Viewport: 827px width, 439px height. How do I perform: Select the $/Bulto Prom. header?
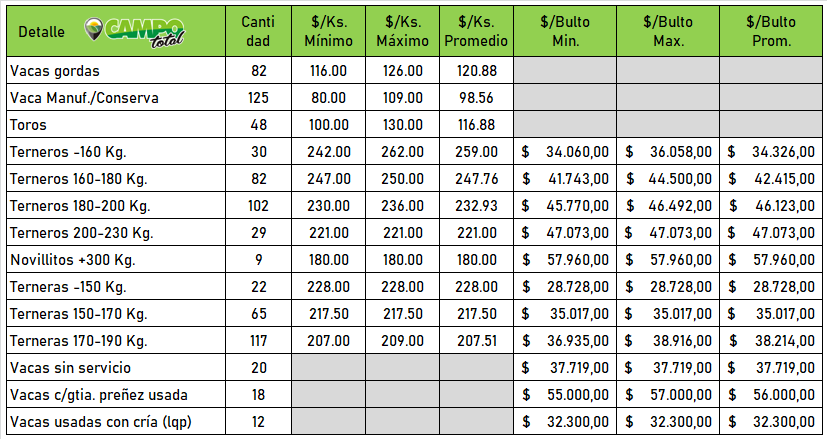point(770,31)
